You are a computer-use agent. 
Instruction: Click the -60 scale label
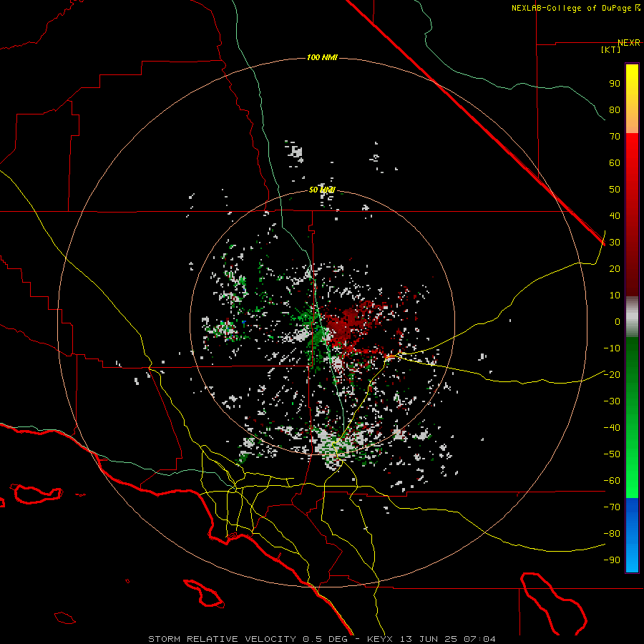(x=612, y=481)
